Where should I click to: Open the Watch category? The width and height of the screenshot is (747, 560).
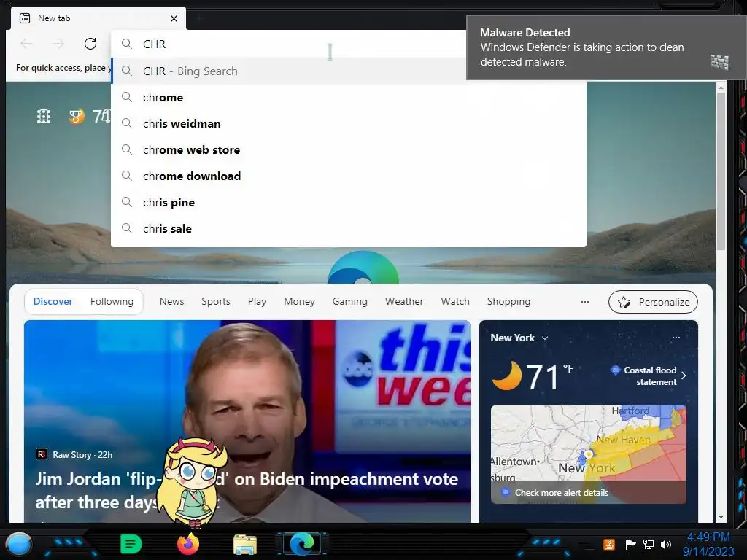(x=455, y=301)
